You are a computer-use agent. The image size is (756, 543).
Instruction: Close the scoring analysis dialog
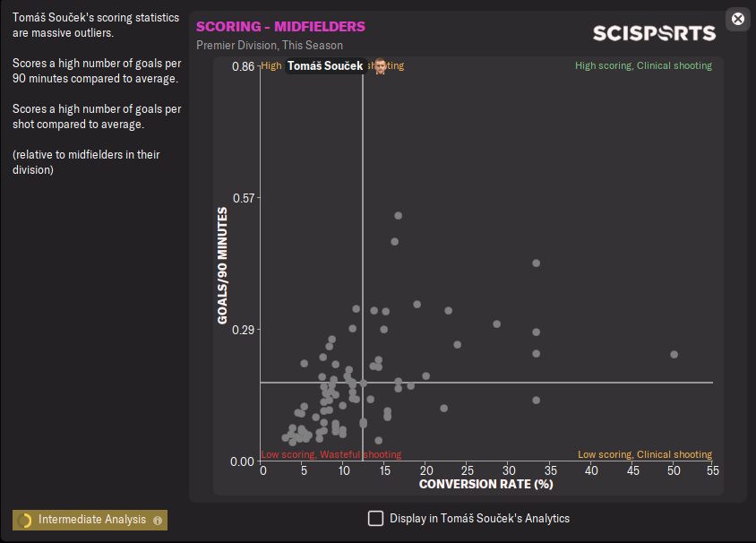click(x=738, y=19)
